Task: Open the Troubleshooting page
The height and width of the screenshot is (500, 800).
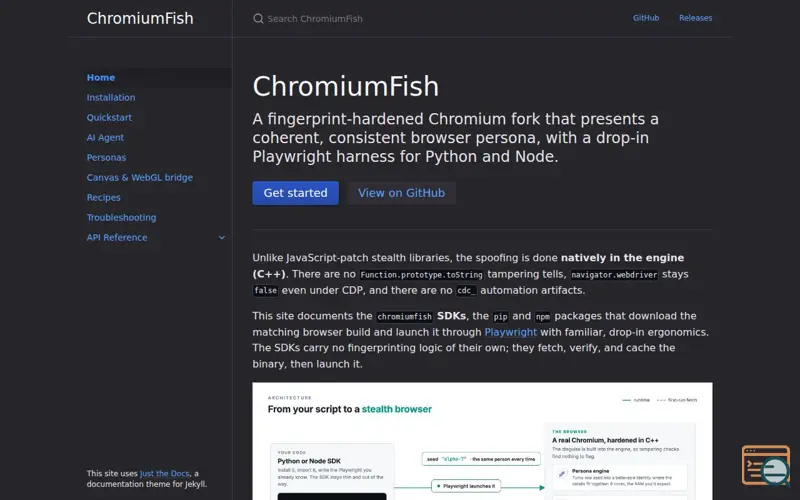Action: pos(121,217)
